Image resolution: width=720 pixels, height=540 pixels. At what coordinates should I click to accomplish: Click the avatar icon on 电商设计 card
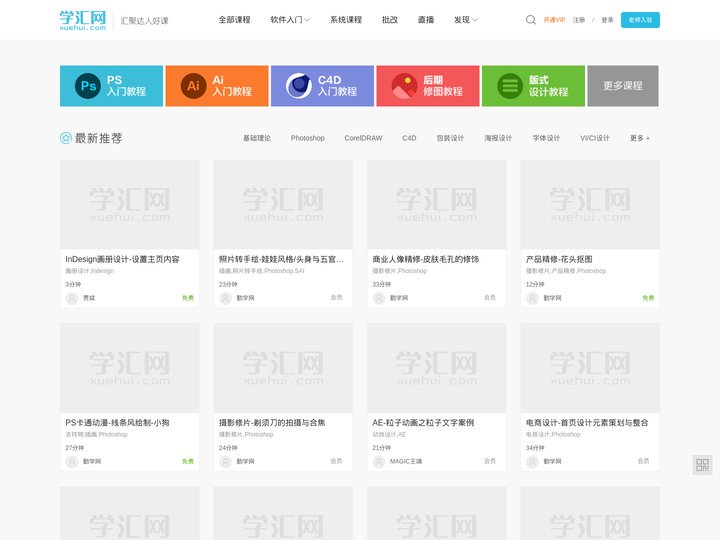point(532,462)
